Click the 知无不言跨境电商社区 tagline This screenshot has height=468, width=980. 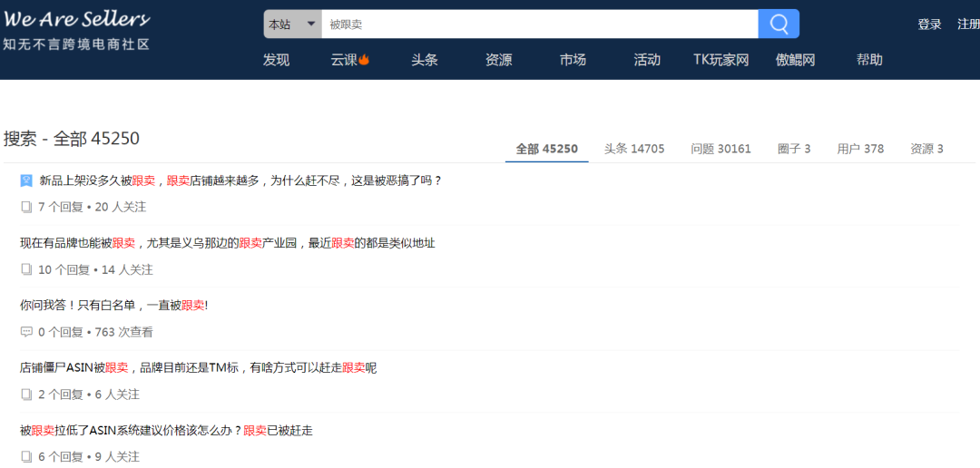click(x=76, y=44)
